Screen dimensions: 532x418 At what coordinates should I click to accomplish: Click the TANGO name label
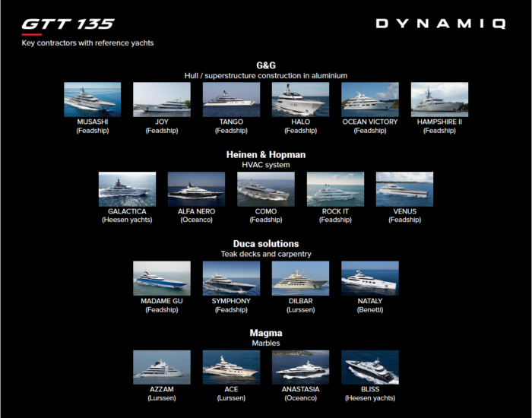point(231,122)
